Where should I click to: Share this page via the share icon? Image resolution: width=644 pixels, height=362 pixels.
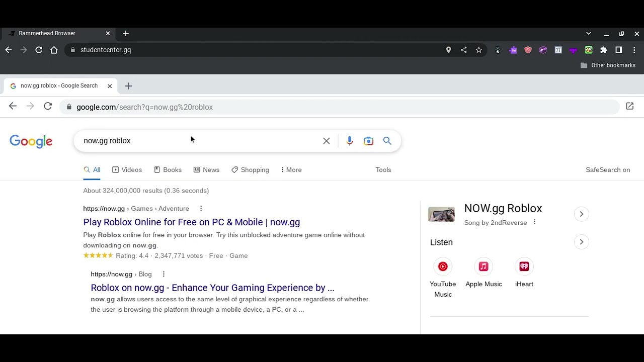(463, 50)
